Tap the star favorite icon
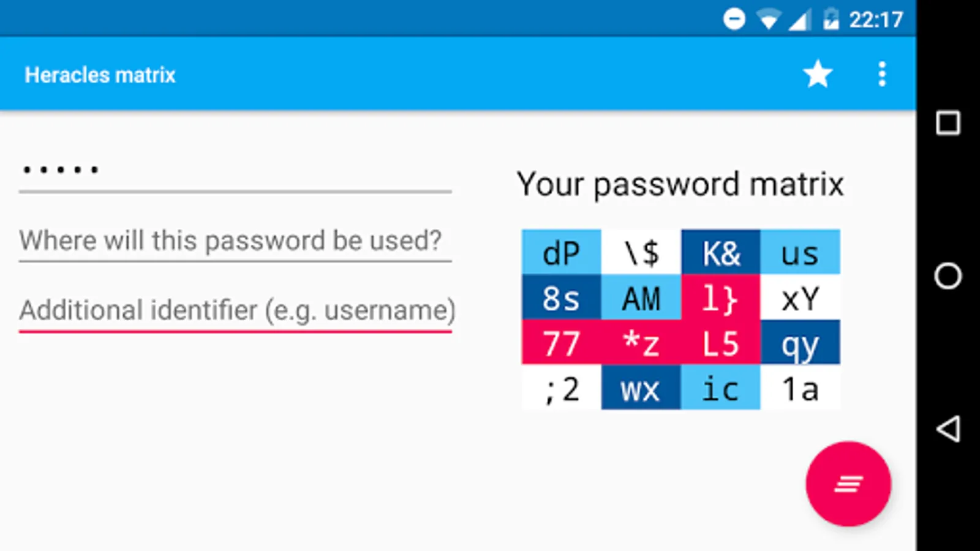The image size is (980, 551). click(818, 74)
